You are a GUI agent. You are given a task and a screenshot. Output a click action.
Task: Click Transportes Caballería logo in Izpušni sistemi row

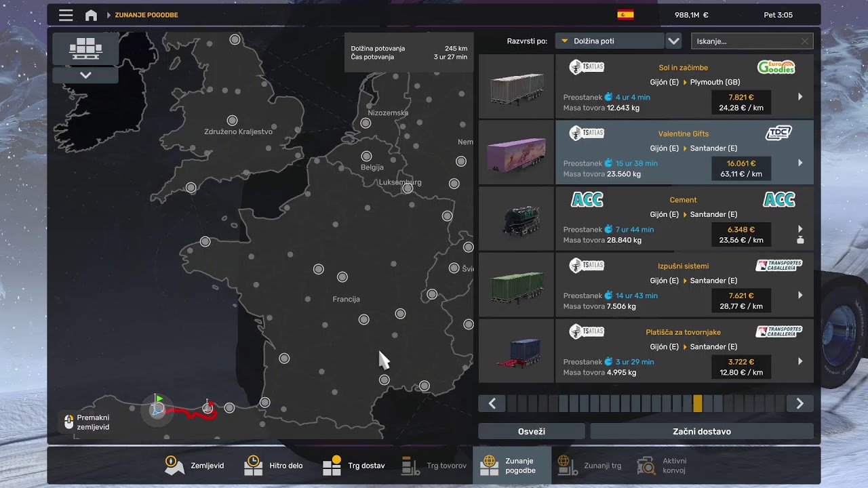click(779, 266)
